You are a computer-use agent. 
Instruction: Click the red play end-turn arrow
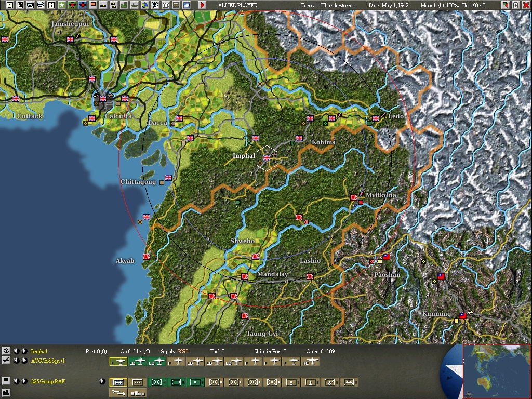pos(202,5)
